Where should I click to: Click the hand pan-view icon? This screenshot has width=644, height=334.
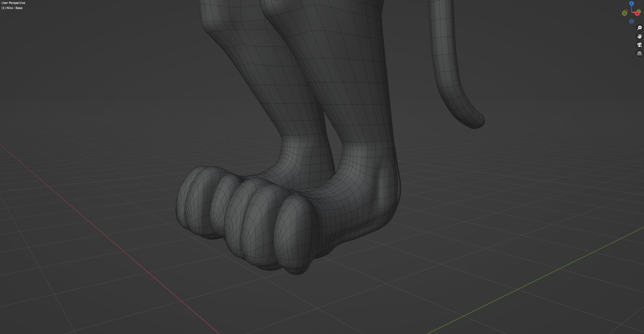point(639,36)
